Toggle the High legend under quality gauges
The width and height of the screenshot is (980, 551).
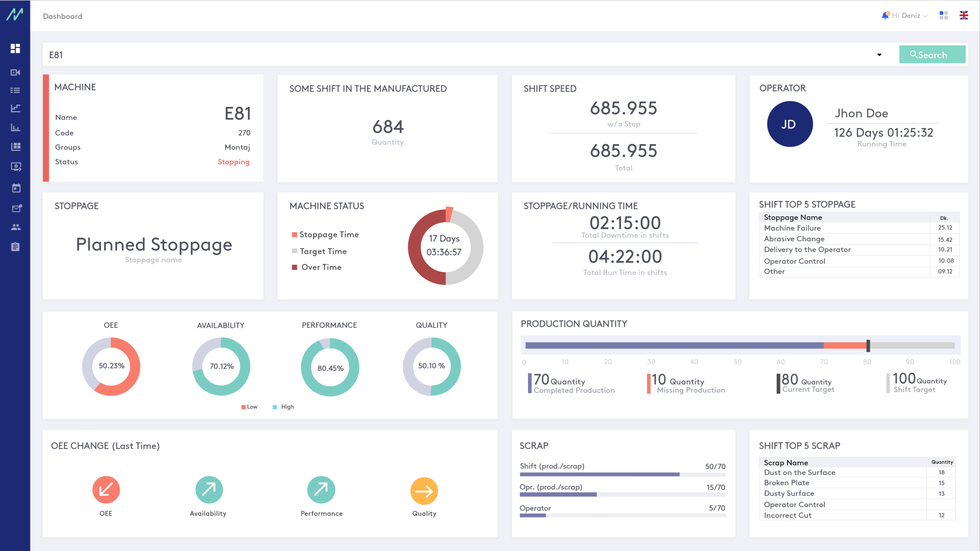click(283, 407)
